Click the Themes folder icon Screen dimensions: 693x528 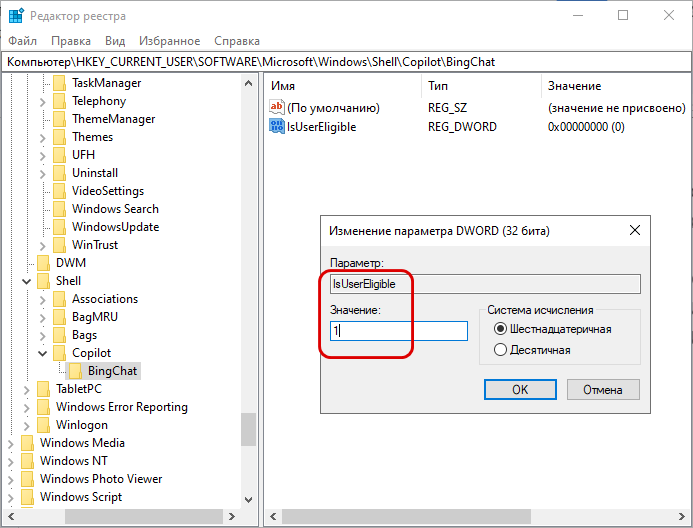click(x=59, y=137)
